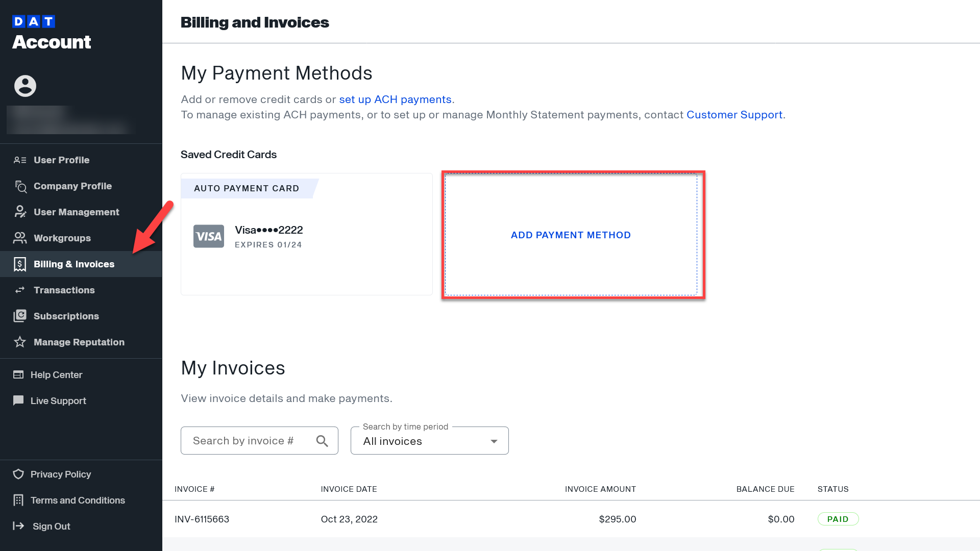The width and height of the screenshot is (980, 551).
Task: Open Subscriptions via its icon
Action: pyautogui.click(x=20, y=316)
